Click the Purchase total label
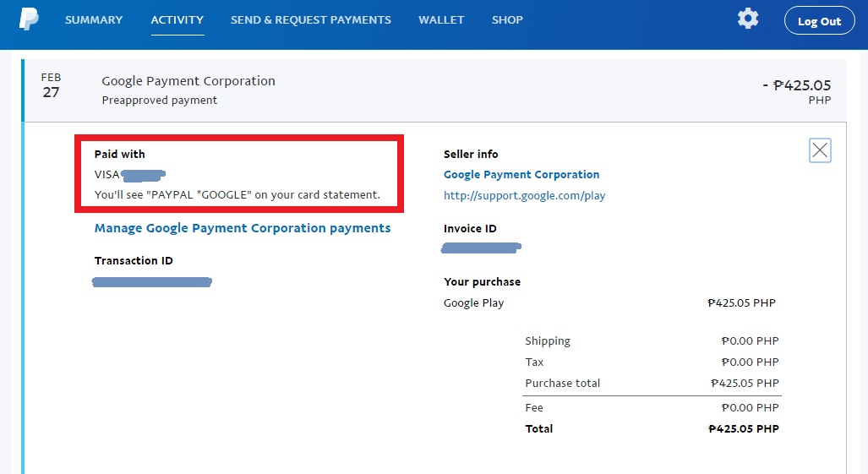Image resolution: width=868 pixels, height=474 pixels. click(x=562, y=383)
